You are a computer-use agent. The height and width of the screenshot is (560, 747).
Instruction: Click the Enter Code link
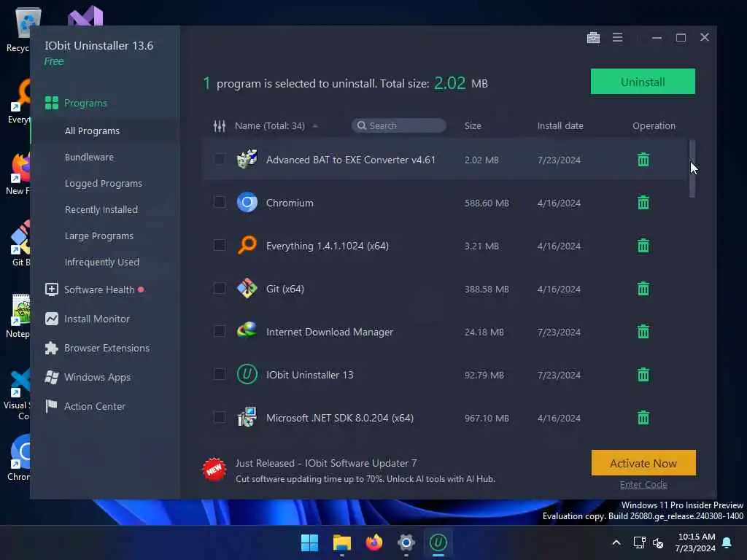643,484
